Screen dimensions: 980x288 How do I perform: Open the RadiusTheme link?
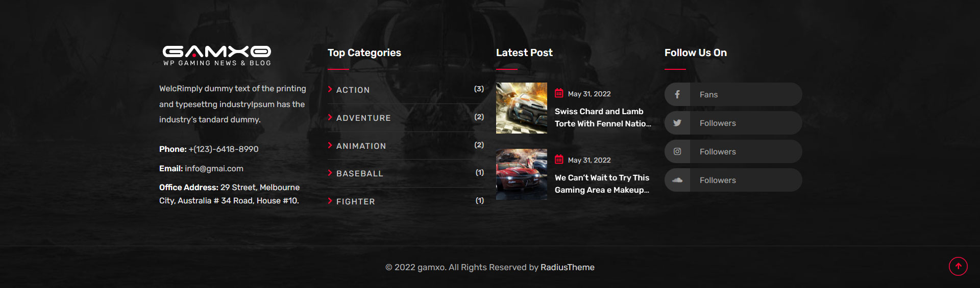click(x=567, y=267)
